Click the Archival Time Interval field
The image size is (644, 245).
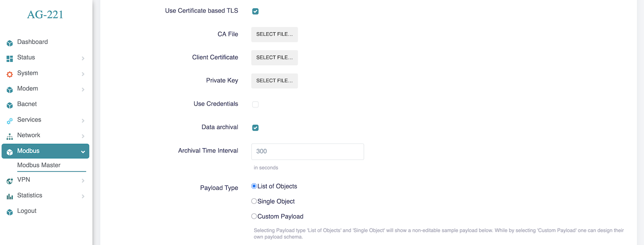[307, 152]
